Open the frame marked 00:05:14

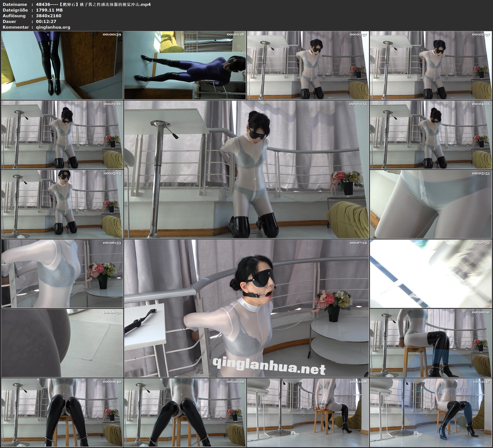pos(62,204)
